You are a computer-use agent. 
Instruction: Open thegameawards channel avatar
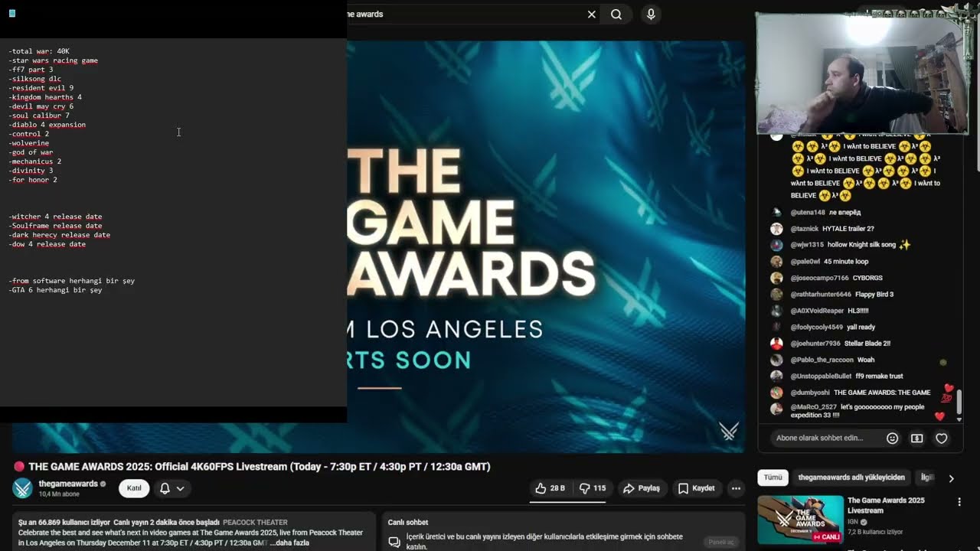23,488
